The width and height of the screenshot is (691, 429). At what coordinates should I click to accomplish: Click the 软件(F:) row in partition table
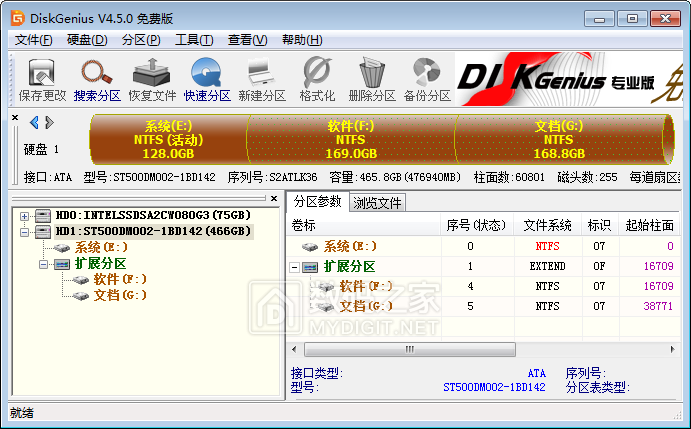[483, 287]
